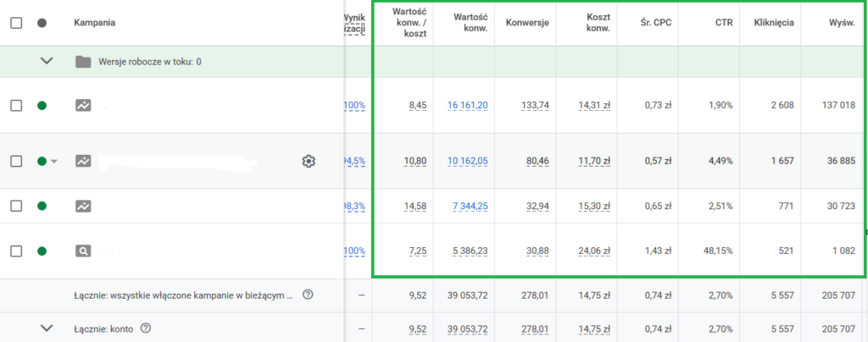Select checkbox for the first campaign row
The image size is (868, 342).
(x=16, y=106)
